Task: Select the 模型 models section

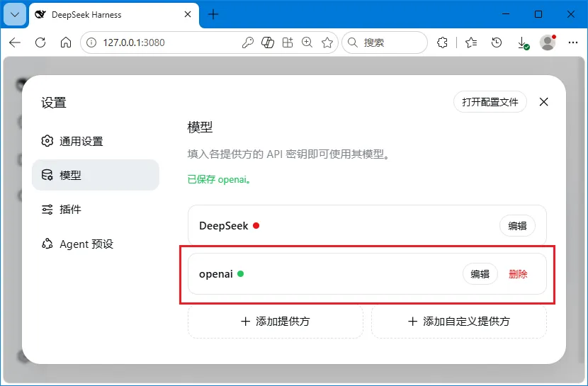Action: (x=95, y=175)
